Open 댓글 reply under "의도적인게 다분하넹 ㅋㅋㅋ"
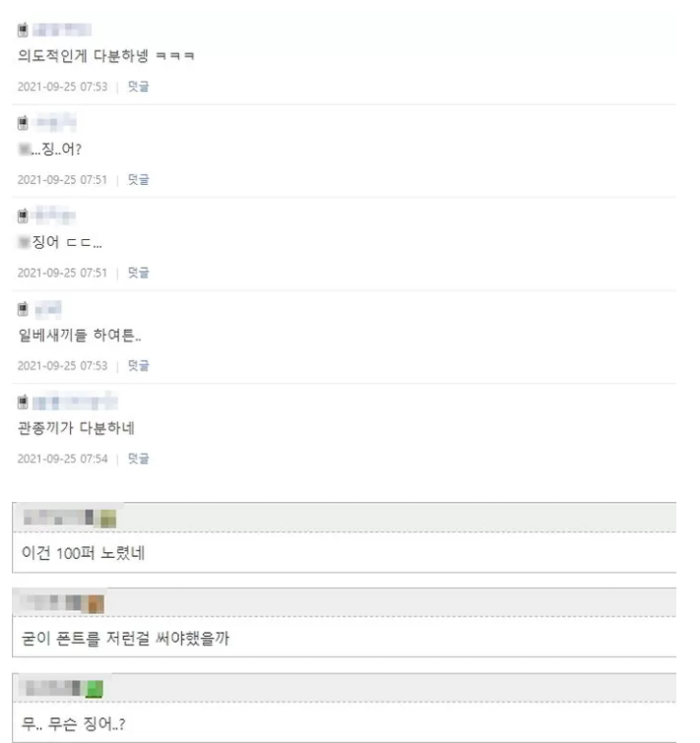 (139, 87)
